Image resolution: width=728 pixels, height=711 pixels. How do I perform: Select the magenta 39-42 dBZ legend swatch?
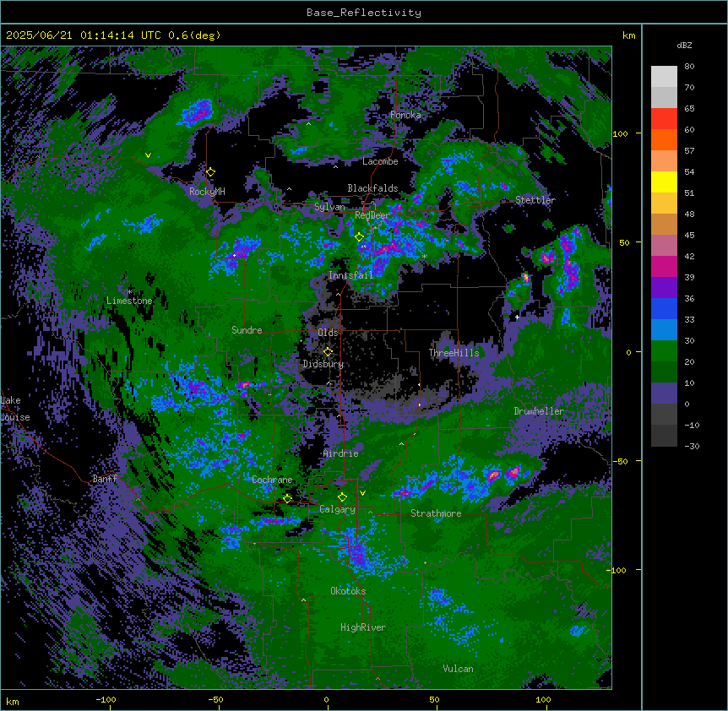664,266
